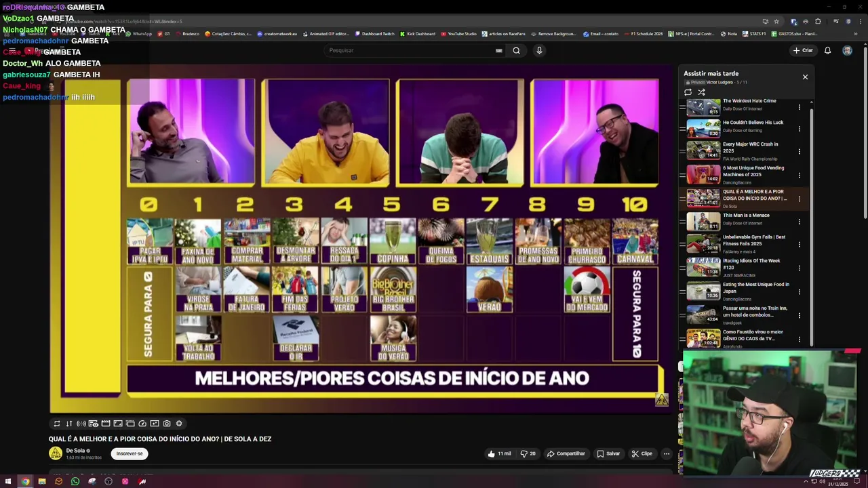Click the Windows Start button
The height and width of the screenshot is (488, 868).
point(8,481)
